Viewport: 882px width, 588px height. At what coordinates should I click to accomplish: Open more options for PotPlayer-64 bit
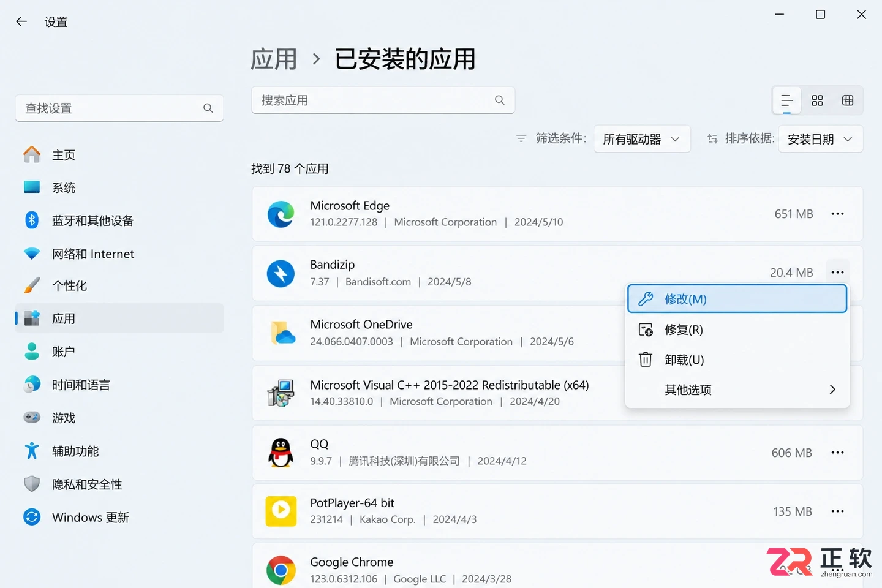[837, 511]
